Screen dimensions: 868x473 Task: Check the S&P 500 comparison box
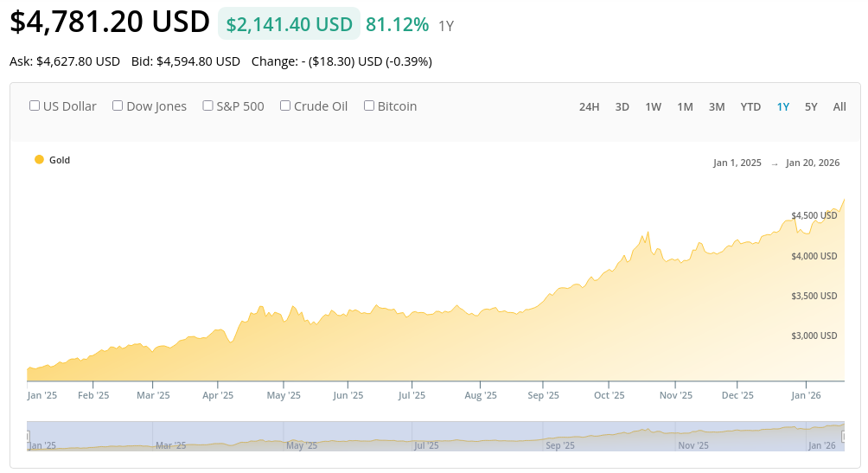coord(207,105)
